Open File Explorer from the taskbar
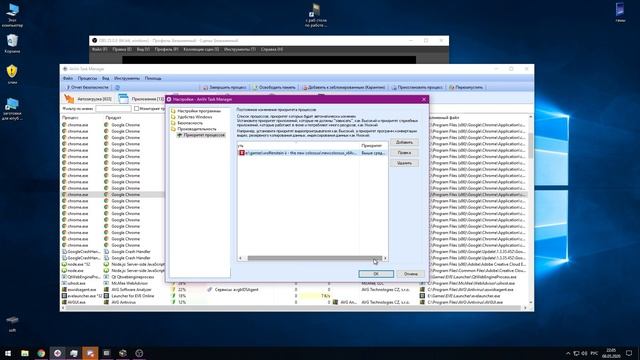This screenshot has width=640, height=360. point(25,353)
